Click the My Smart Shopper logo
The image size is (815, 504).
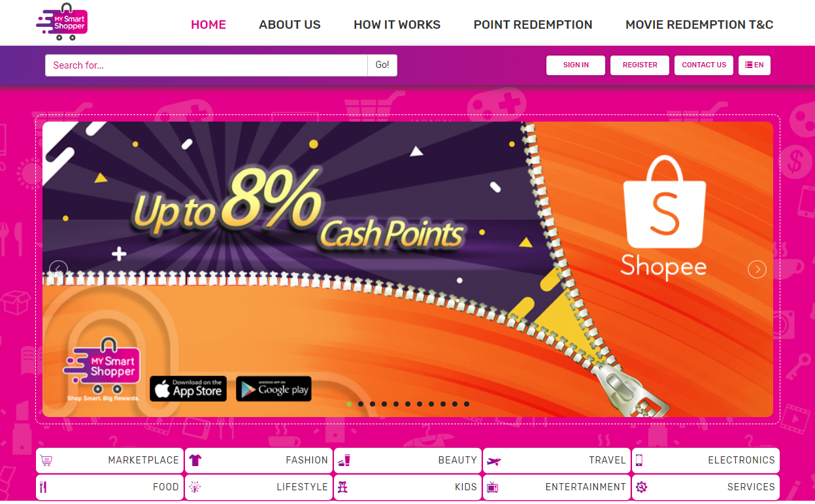pyautogui.click(x=62, y=22)
